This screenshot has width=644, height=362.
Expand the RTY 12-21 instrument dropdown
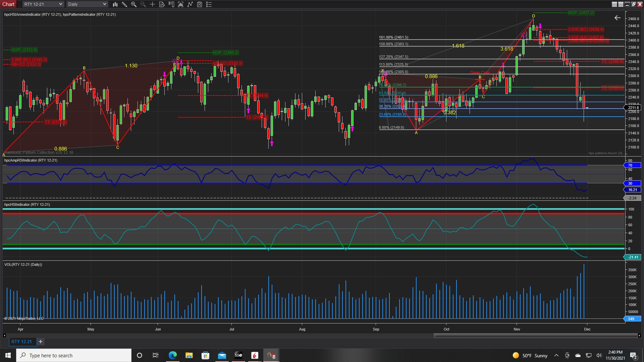61,4
